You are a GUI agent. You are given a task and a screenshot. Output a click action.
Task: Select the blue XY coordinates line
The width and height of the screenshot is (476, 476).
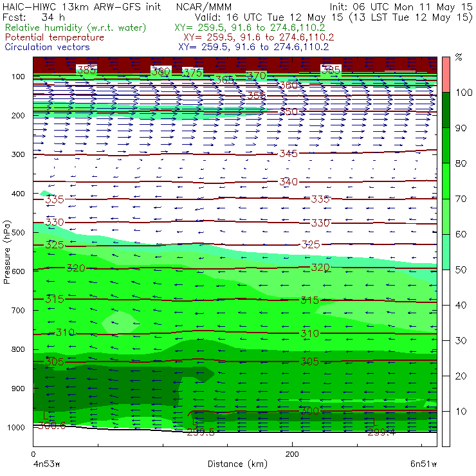tap(253, 47)
